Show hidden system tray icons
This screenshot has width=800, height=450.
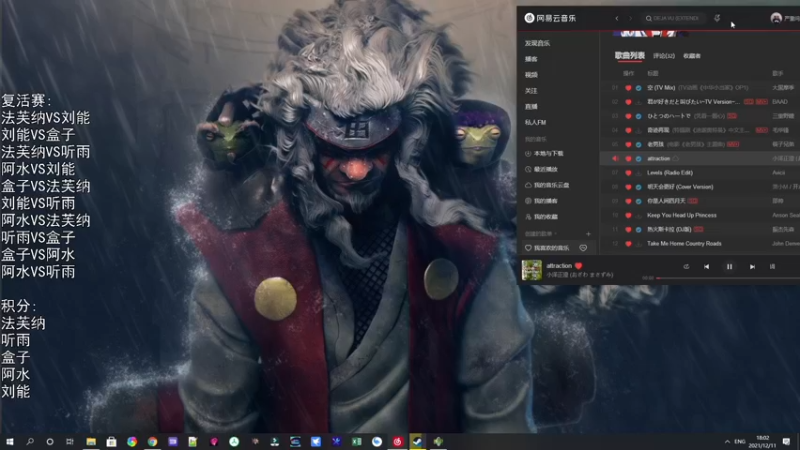coord(727,441)
